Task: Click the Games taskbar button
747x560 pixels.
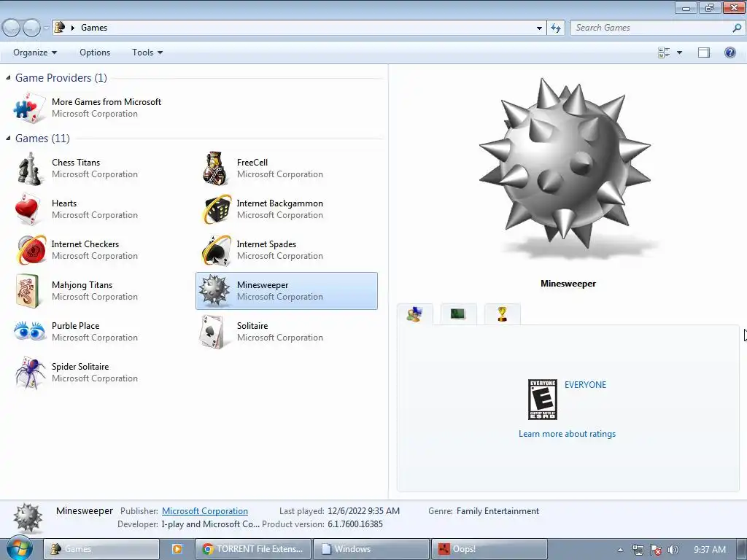Action: [x=101, y=549]
